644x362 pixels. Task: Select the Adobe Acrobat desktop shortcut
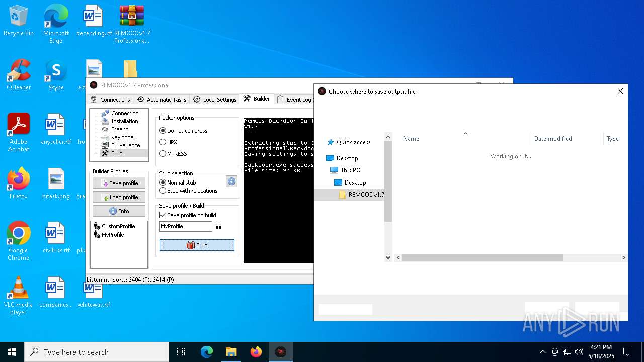pyautogui.click(x=19, y=133)
